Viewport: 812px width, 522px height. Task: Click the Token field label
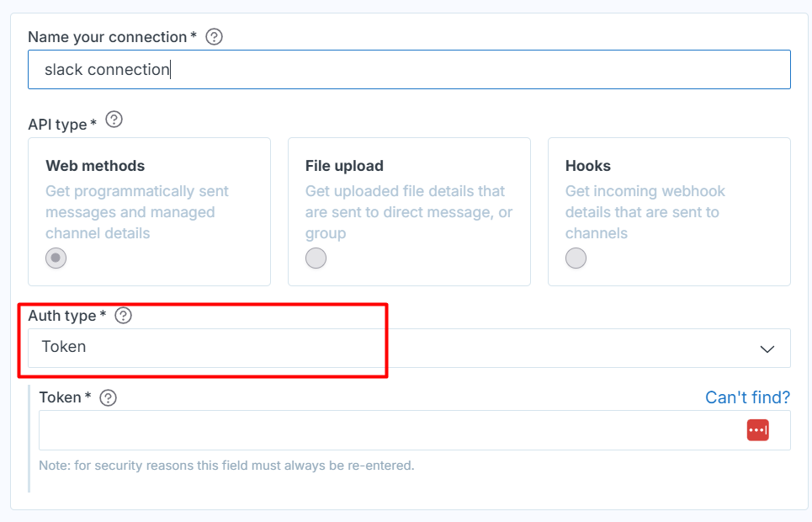(66, 397)
